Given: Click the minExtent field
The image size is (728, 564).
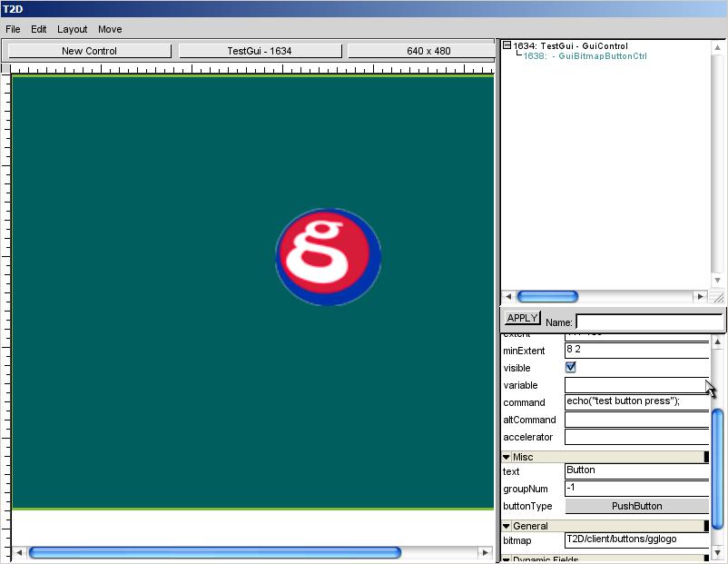Looking at the screenshot, I should [636, 350].
